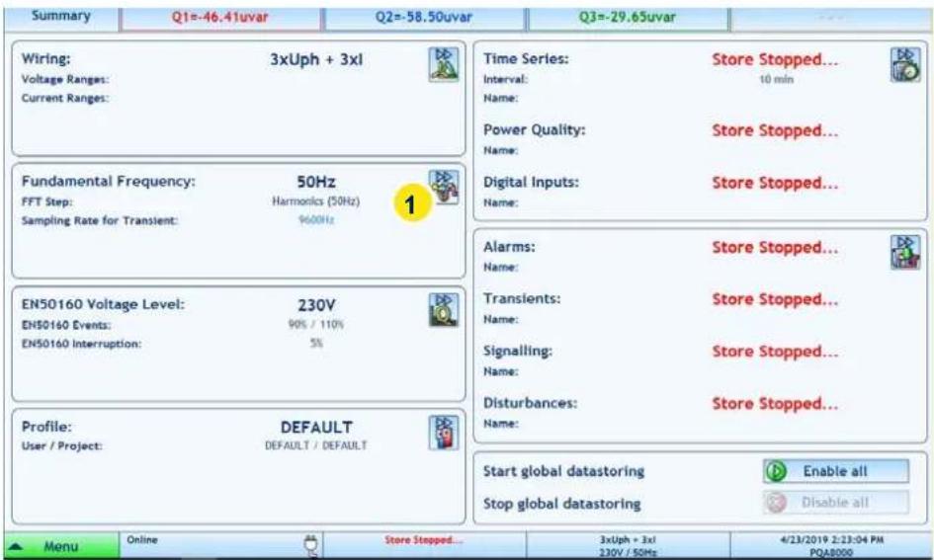Click the Sampling Rate for Transient label
934x560 pixels.
tap(100, 221)
